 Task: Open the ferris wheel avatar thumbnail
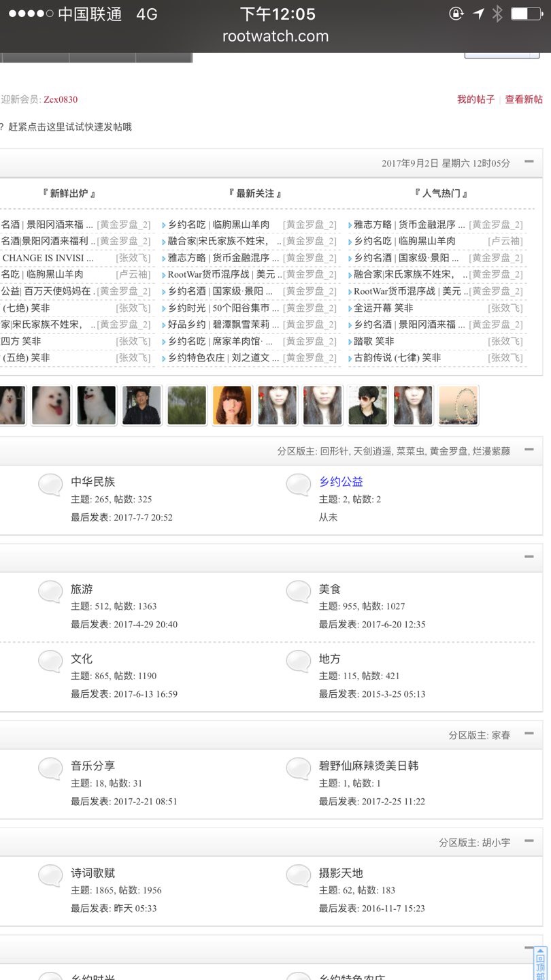[x=458, y=406]
